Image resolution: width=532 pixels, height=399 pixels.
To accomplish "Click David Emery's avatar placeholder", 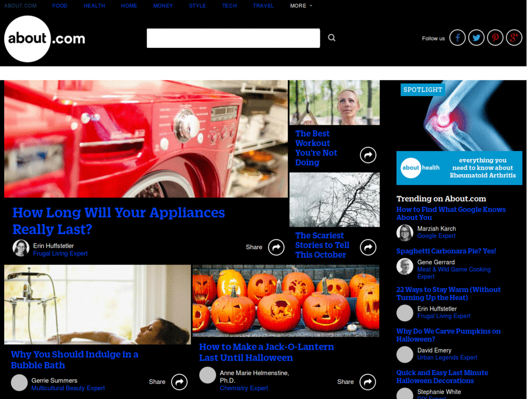I will pyautogui.click(x=405, y=354).
